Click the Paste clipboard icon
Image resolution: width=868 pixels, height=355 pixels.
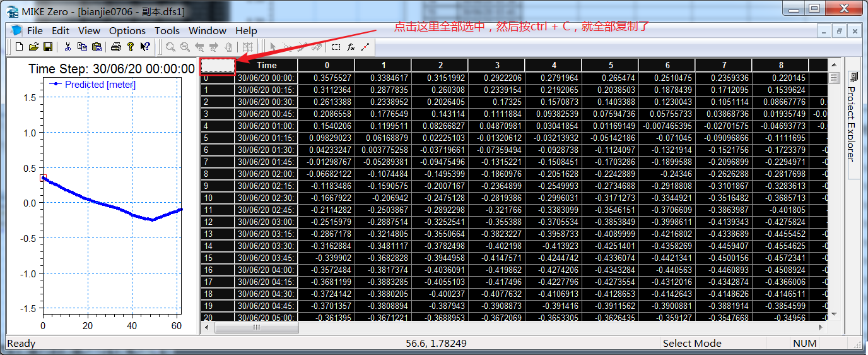point(97,46)
